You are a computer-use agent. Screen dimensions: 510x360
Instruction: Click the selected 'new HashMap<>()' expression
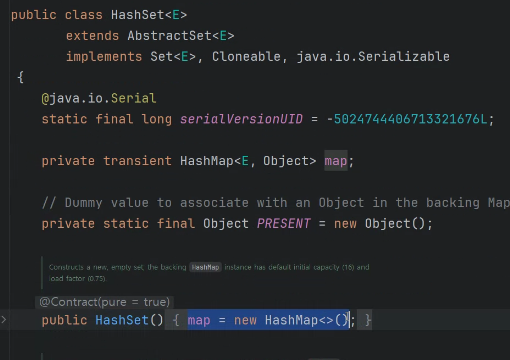click(291, 320)
